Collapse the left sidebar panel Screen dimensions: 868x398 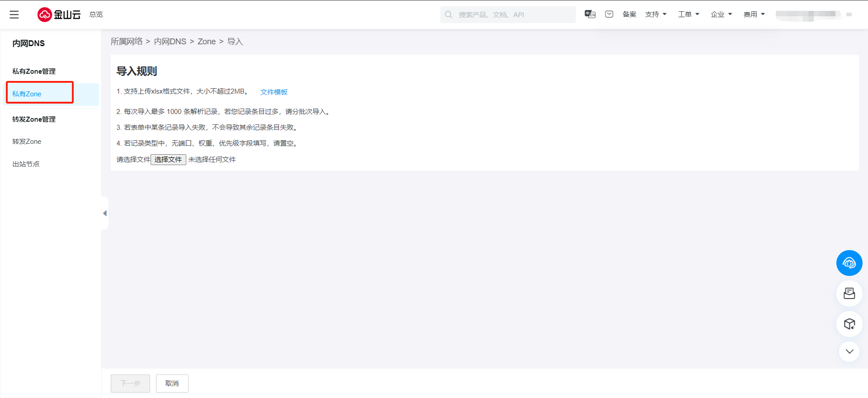[x=105, y=213]
